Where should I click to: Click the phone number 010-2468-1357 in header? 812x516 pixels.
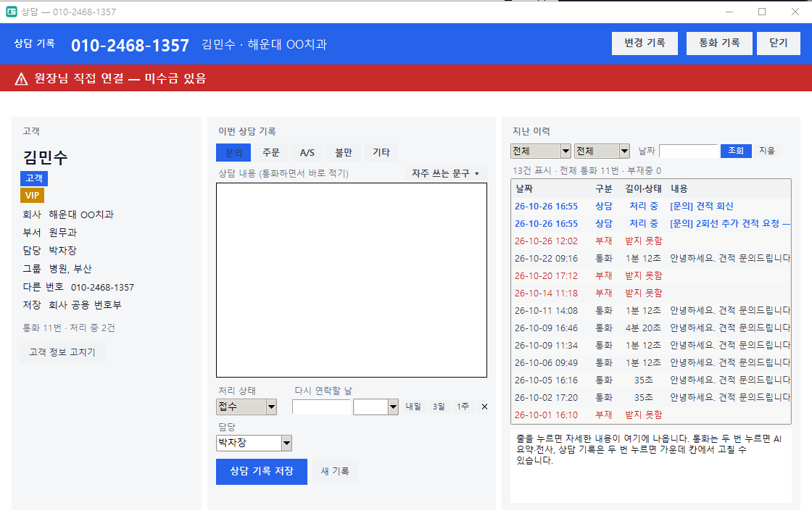[x=130, y=46]
